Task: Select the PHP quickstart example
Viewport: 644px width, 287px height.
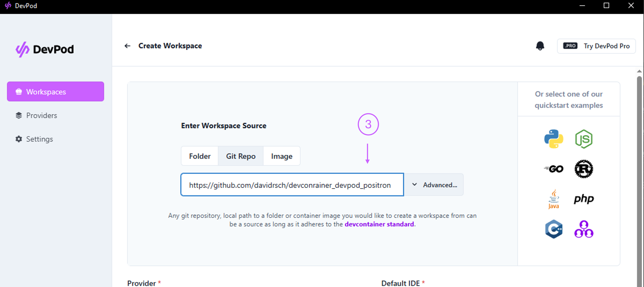Action: coord(583,199)
